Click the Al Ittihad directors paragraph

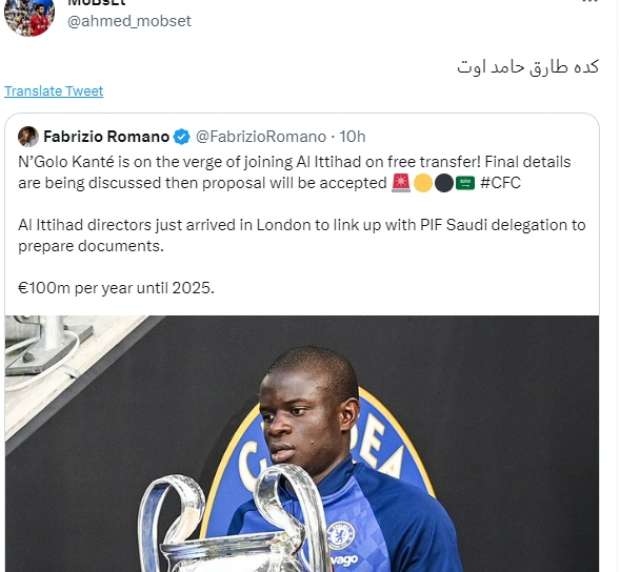pyautogui.click(x=302, y=236)
